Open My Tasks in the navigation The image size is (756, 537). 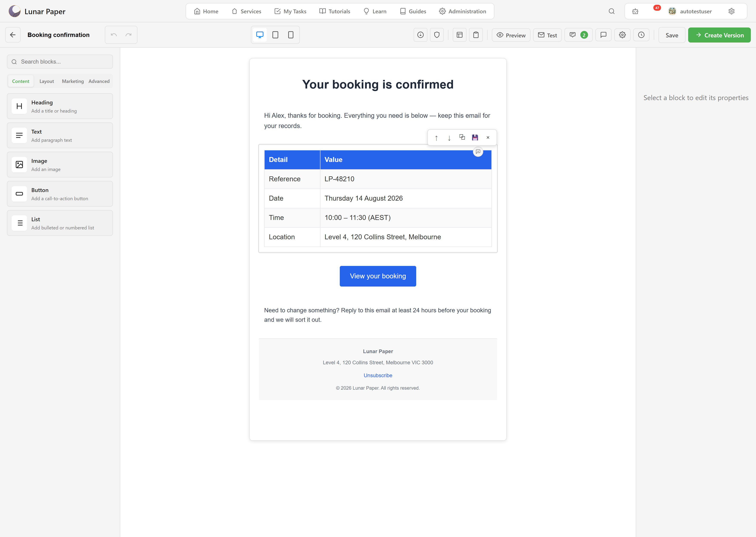[290, 11]
